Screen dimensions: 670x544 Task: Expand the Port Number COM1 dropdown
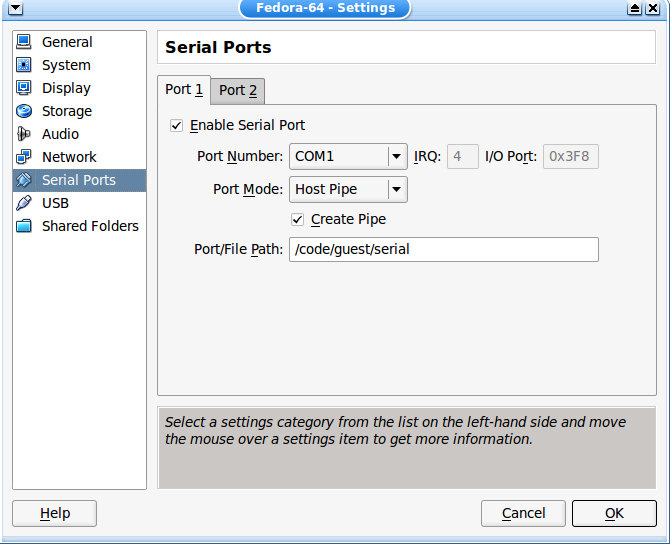click(x=396, y=156)
